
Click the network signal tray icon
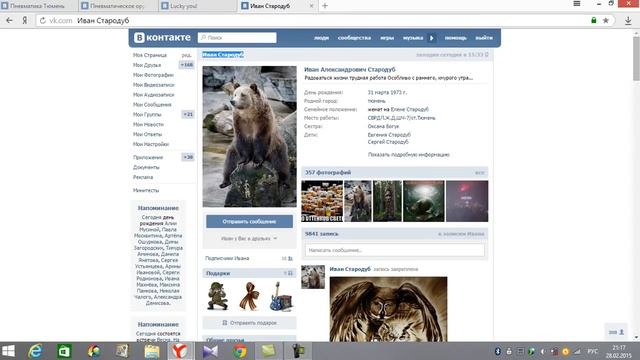click(x=577, y=351)
